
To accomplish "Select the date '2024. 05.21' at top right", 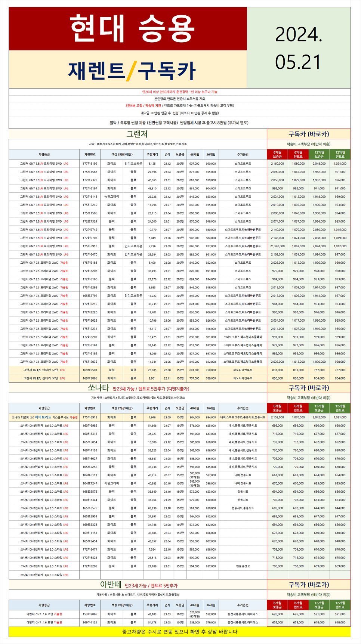I will pyautogui.click(x=299, y=48).
